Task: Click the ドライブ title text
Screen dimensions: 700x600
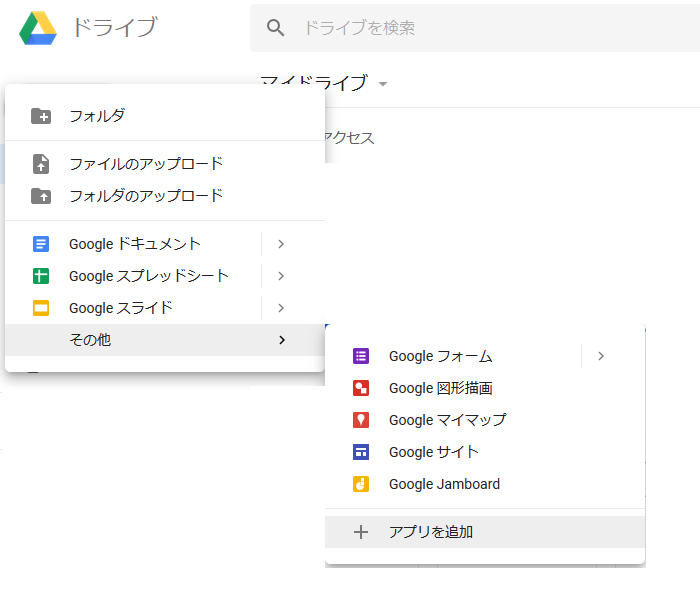Action: tap(115, 27)
